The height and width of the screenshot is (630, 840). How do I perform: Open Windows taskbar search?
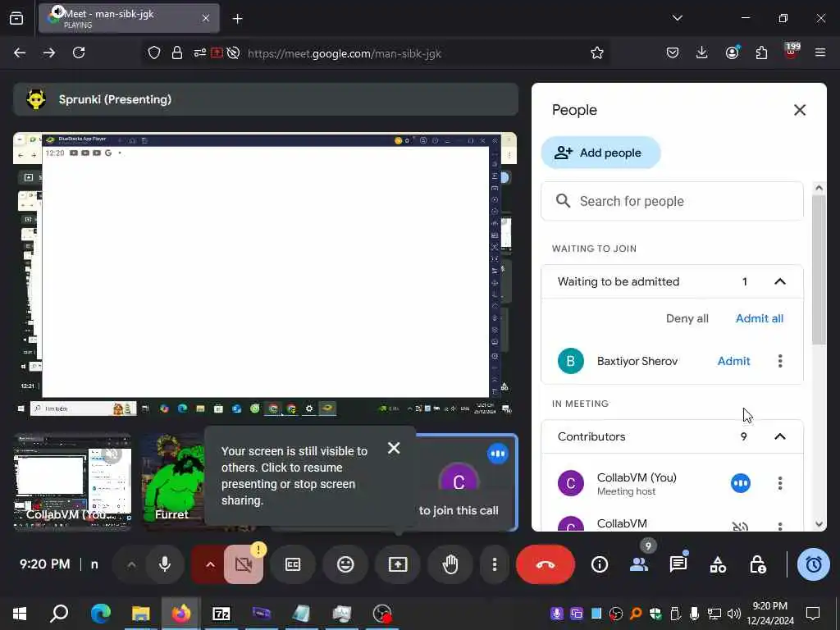tap(59, 614)
